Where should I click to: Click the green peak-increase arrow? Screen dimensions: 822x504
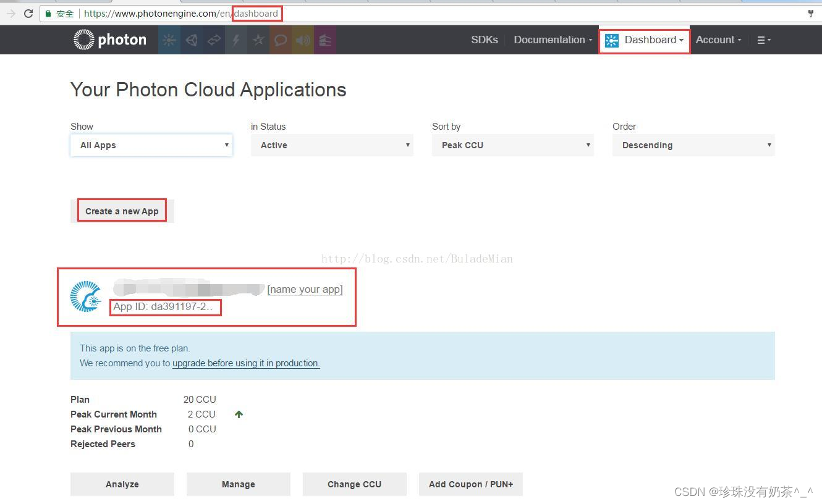click(x=239, y=414)
